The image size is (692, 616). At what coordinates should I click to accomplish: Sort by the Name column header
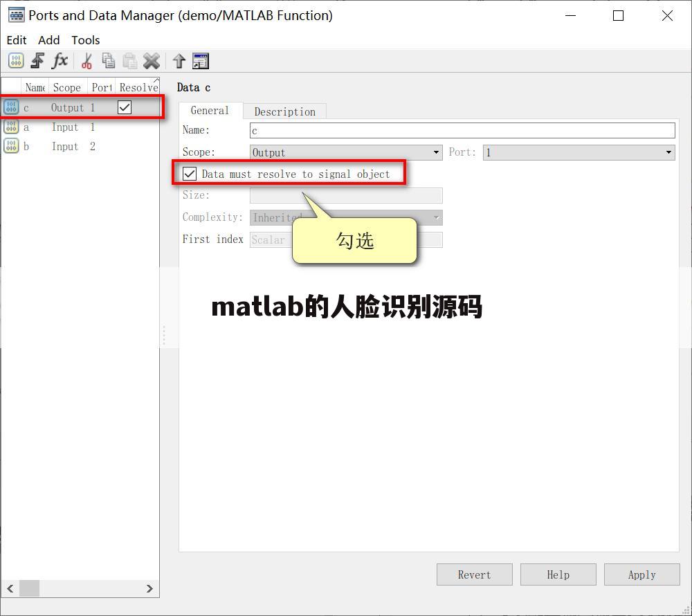pyautogui.click(x=35, y=87)
